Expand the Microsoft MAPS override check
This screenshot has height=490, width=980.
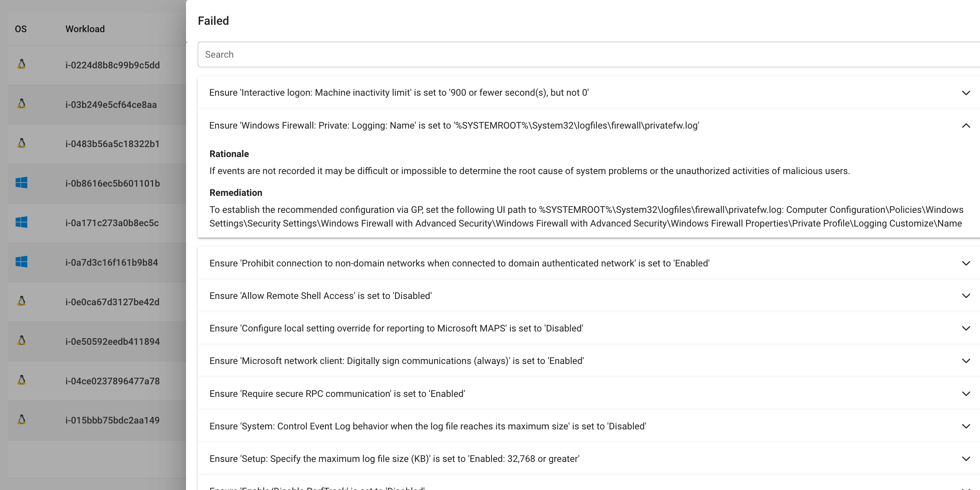966,328
